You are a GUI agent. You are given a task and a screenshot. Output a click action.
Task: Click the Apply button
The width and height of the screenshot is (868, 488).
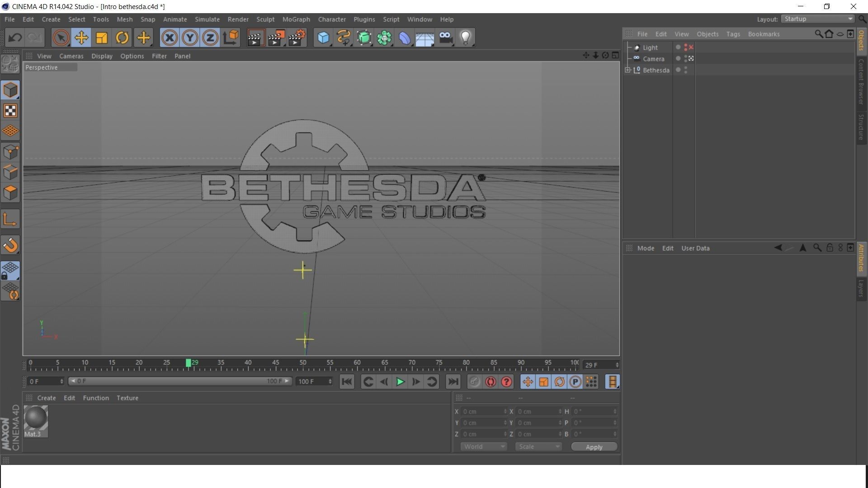(594, 447)
